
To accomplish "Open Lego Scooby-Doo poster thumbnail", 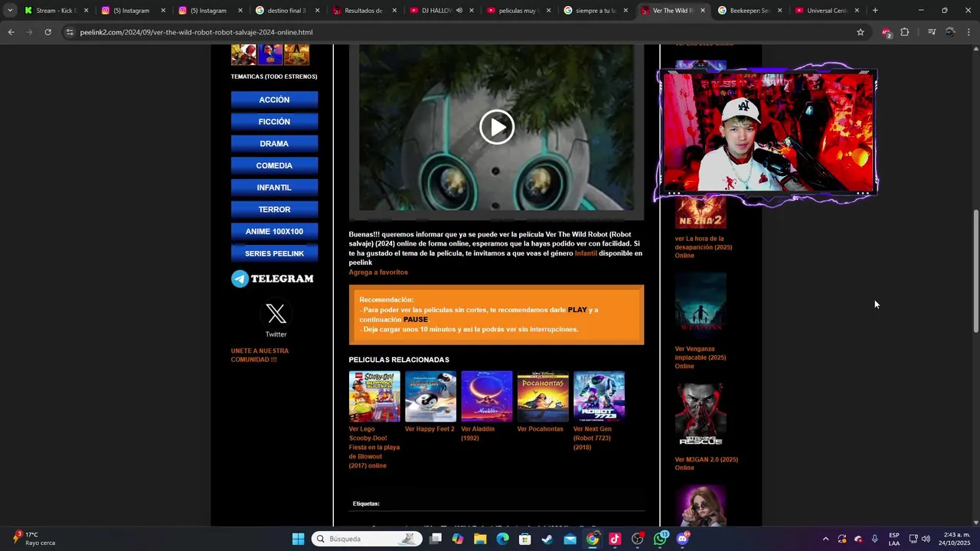I will coord(374,396).
